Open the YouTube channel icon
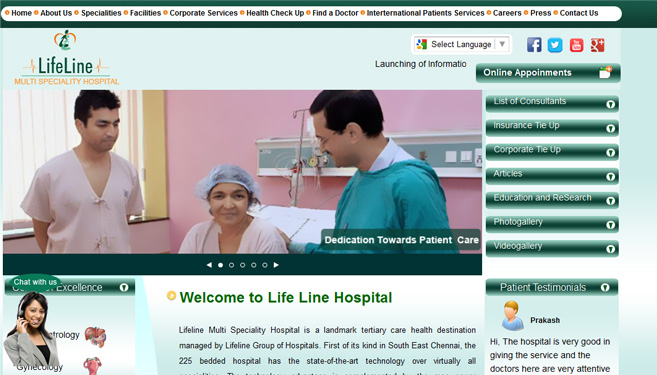 (577, 45)
